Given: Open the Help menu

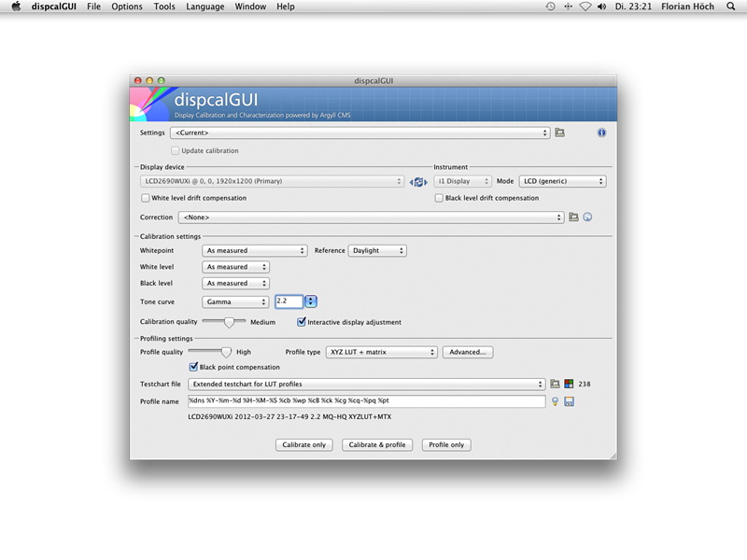Looking at the screenshot, I should tap(286, 7).
